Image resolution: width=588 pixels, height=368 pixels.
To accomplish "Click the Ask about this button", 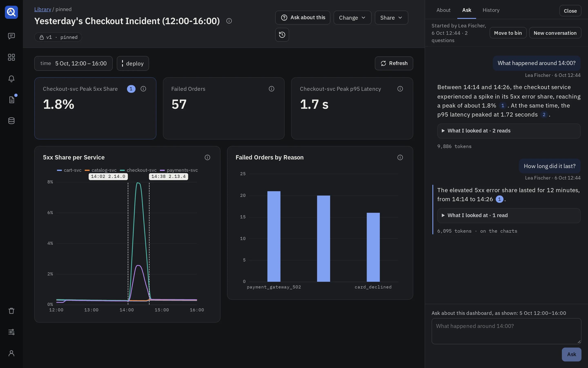I will pyautogui.click(x=303, y=18).
